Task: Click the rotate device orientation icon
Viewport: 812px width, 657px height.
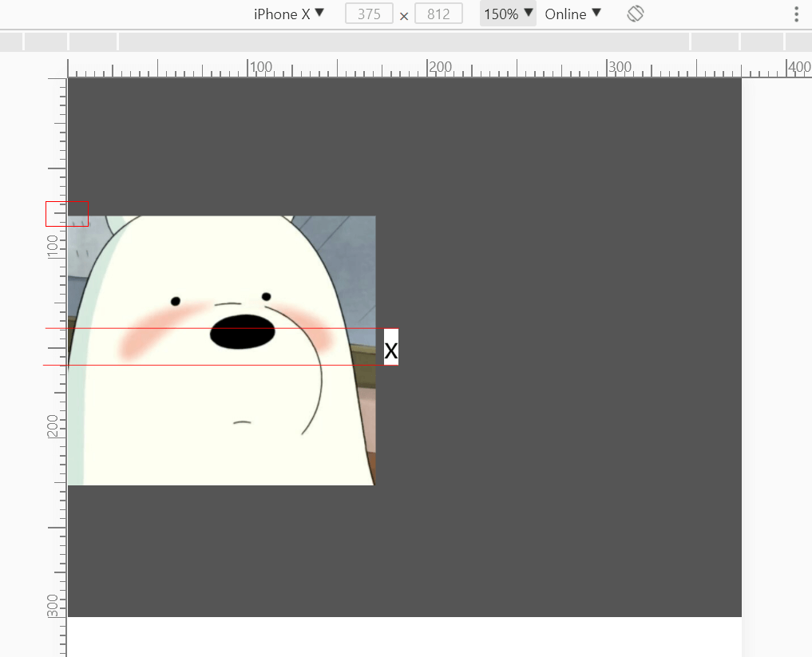Action: point(636,14)
